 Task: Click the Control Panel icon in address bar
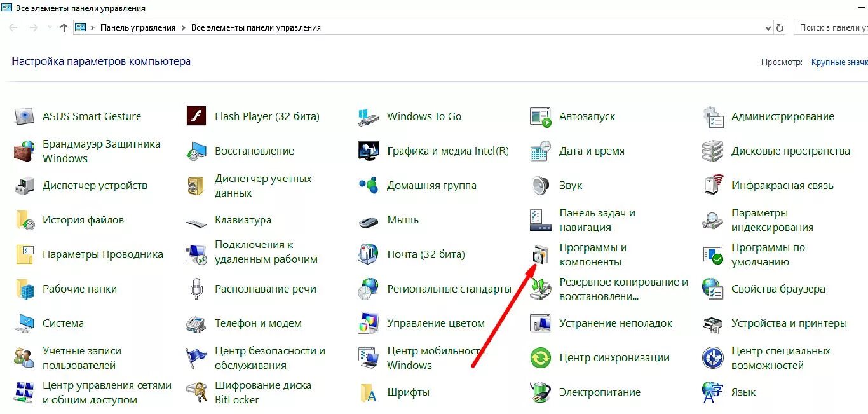click(x=81, y=27)
